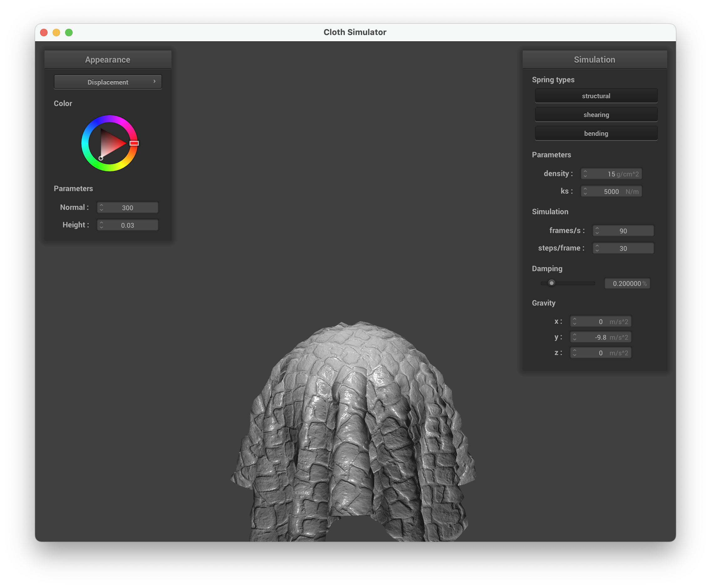
Task: Click the Simulation panel header
Action: tap(594, 59)
